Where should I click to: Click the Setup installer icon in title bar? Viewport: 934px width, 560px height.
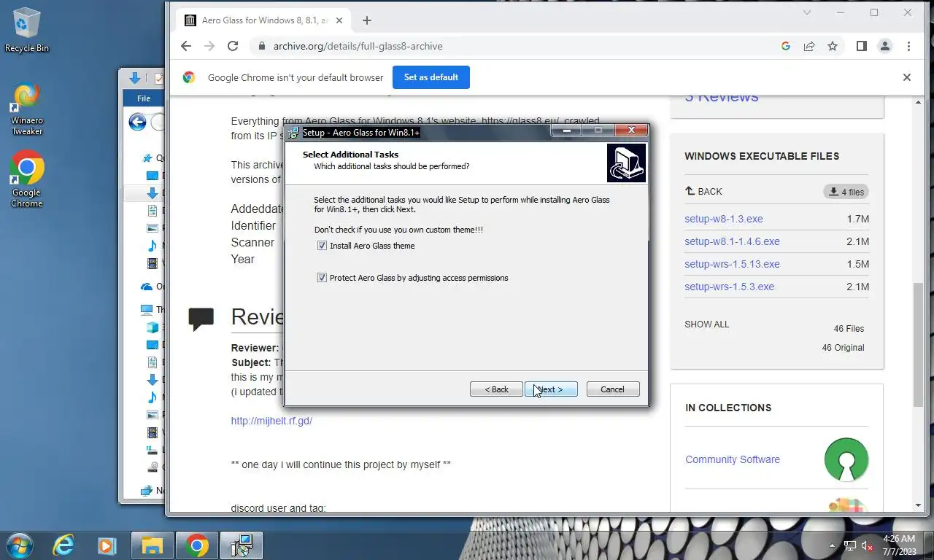pyautogui.click(x=293, y=133)
